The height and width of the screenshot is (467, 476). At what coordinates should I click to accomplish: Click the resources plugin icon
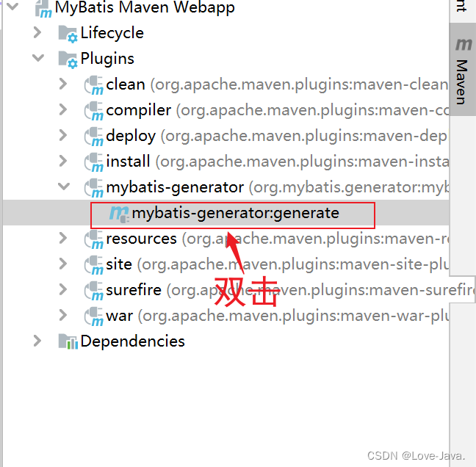click(x=94, y=239)
